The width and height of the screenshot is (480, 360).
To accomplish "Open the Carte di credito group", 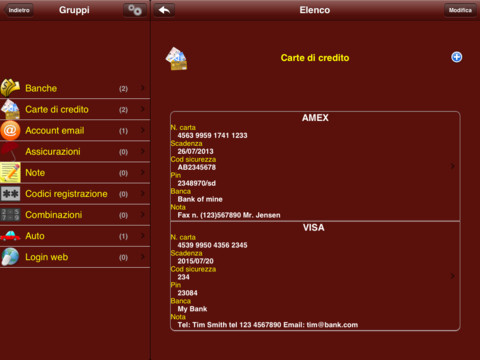I will point(75,109).
